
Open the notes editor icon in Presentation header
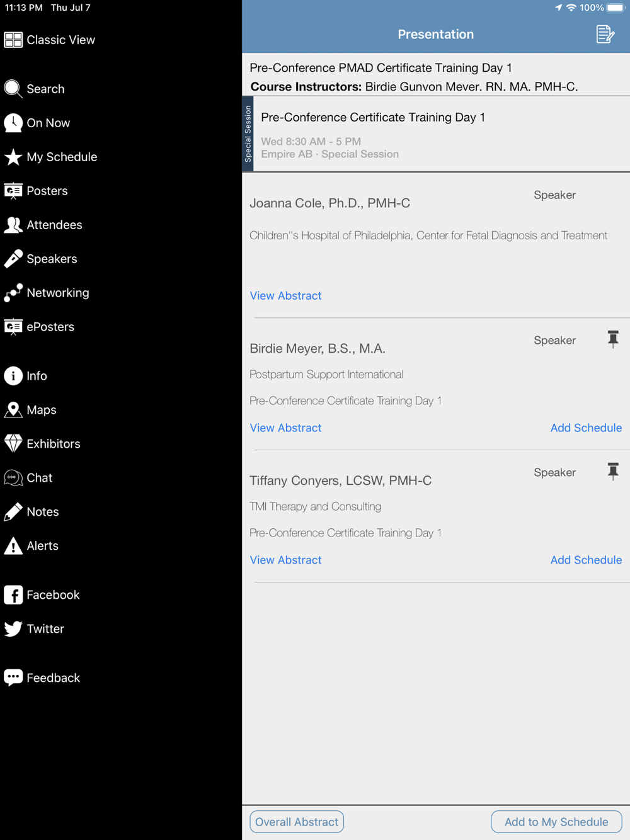tap(605, 34)
